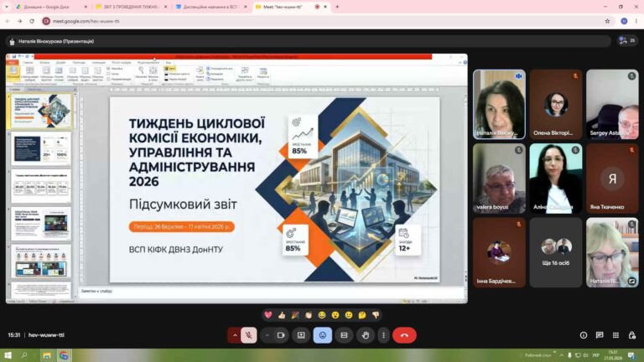This screenshot has height=362, width=644.
Task: Open File Explorer from taskbar
Action: tap(47, 355)
